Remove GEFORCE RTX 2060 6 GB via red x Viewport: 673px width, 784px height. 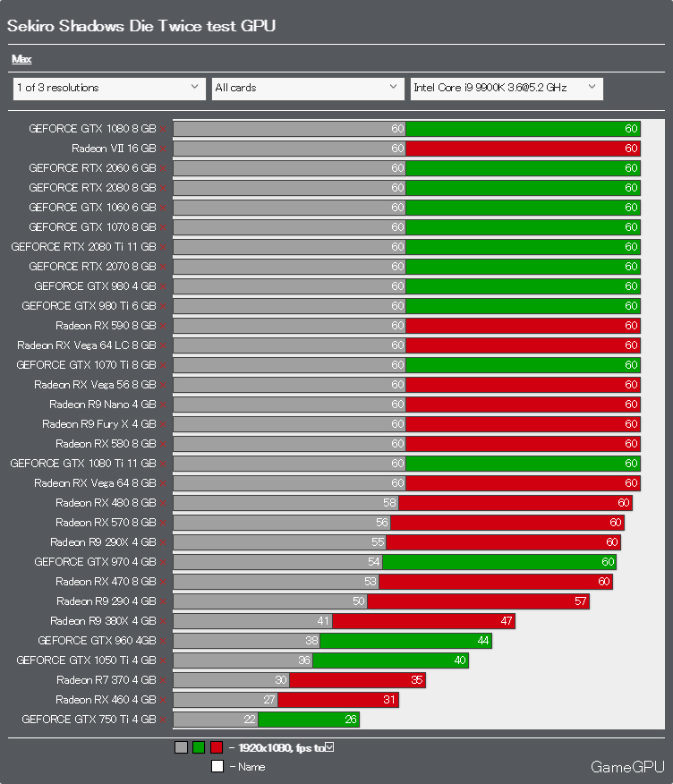(x=163, y=168)
